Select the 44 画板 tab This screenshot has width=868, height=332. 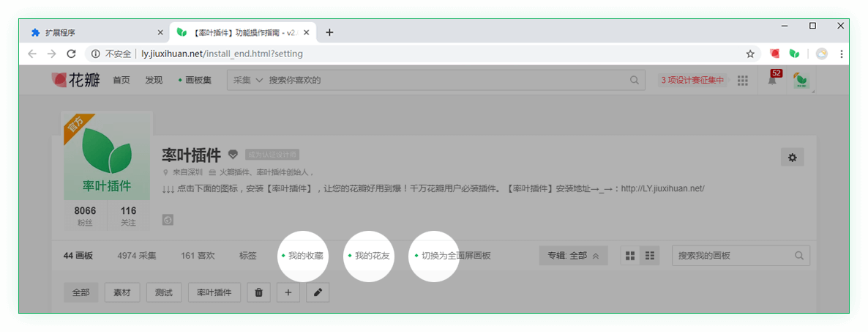pyautogui.click(x=78, y=256)
